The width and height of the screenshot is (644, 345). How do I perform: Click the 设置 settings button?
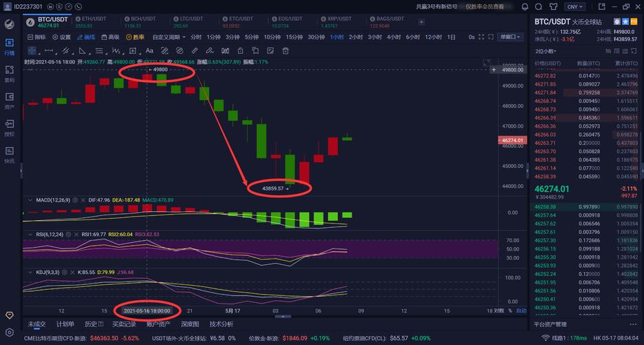tap(61, 37)
